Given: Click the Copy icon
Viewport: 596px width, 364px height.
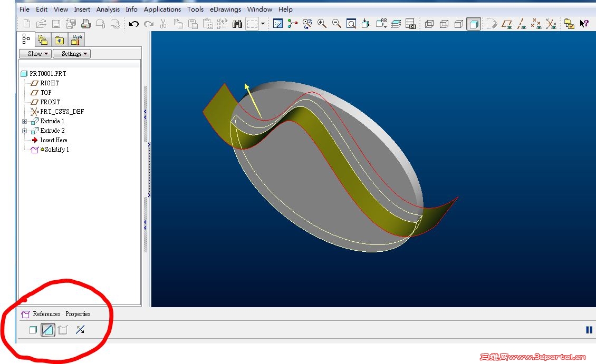Looking at the screenshot, I should (x=178, y=24).
